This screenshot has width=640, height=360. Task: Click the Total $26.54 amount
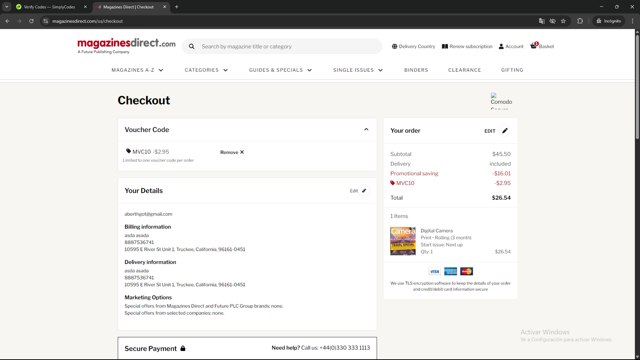[501, 198]
